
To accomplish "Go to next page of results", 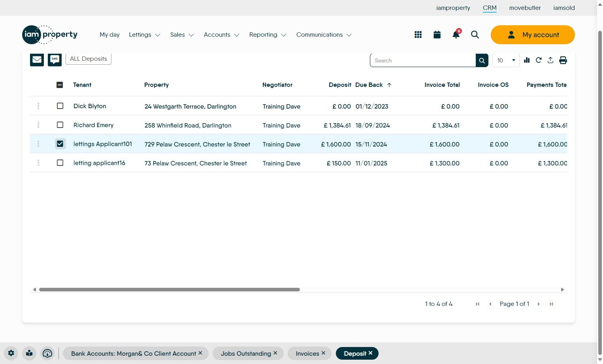I will (x=539, y=304).
